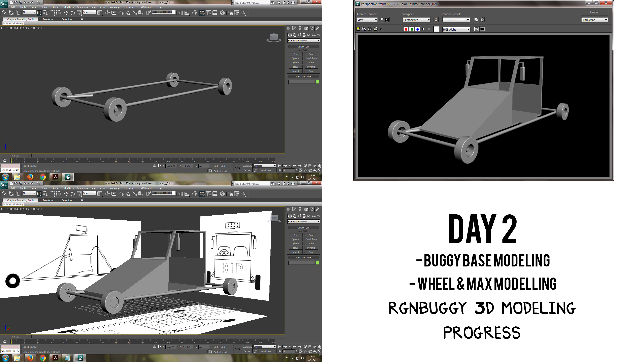Open the Area to Render dropdown

(x=367, y=20)
